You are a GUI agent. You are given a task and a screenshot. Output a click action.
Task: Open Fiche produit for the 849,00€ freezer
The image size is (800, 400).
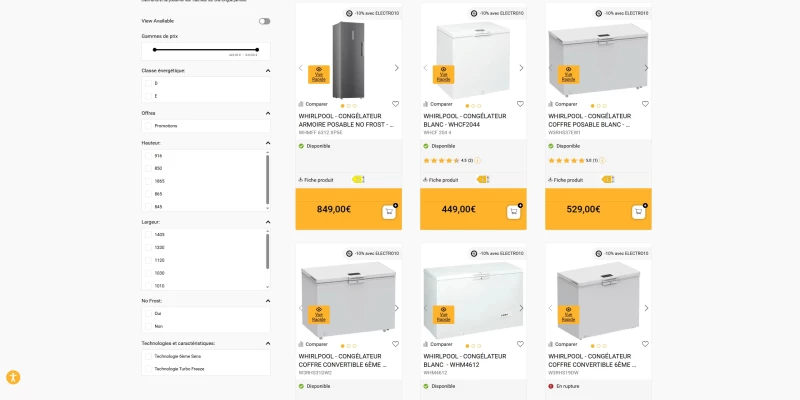pos(316,180)
